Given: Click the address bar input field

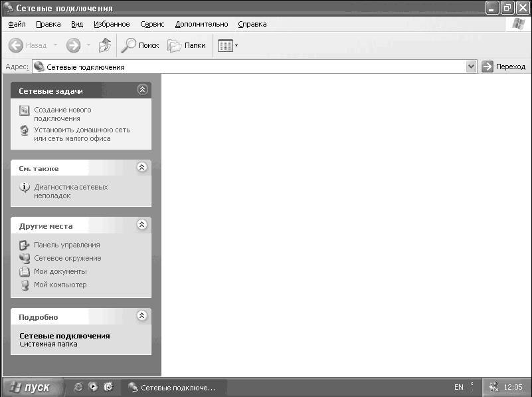Looking at the screenshot, I should (x=252, y=66).
